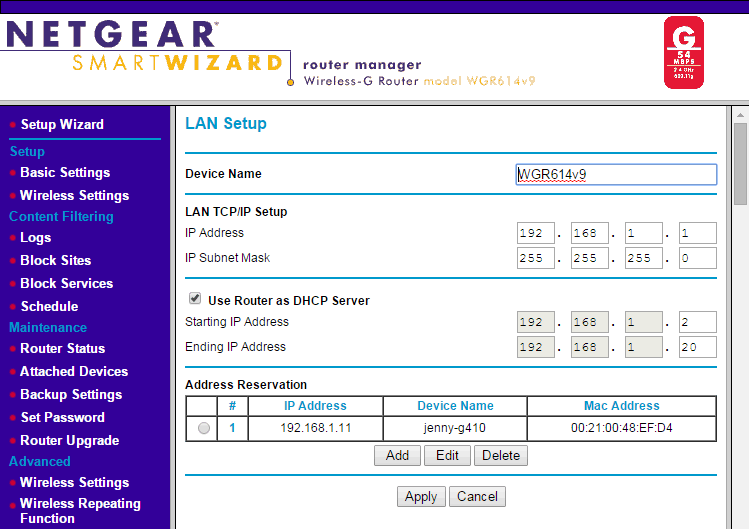Click the vertical scrollbar on the right
Screen dimensions: 749x529
coord(740,160)
